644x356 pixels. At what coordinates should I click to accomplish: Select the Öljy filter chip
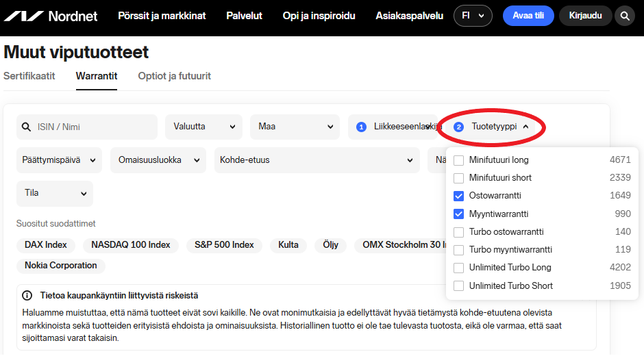click(x=330, y=245)
